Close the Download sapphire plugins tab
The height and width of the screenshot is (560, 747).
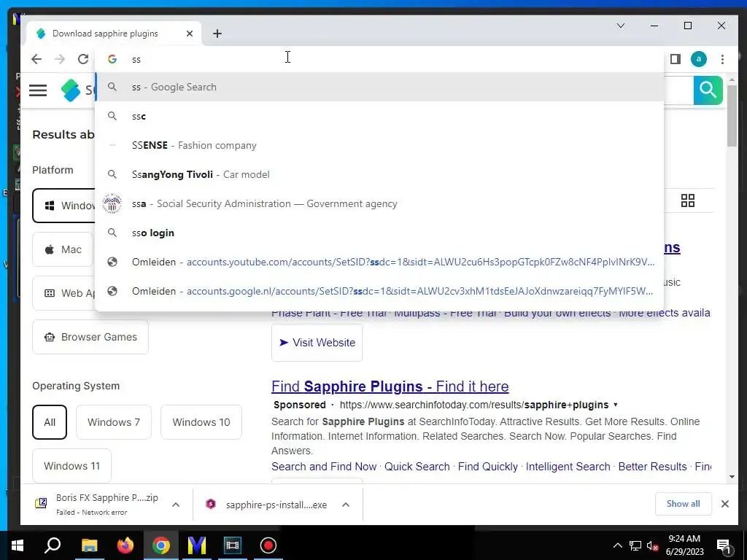(190, 34)
